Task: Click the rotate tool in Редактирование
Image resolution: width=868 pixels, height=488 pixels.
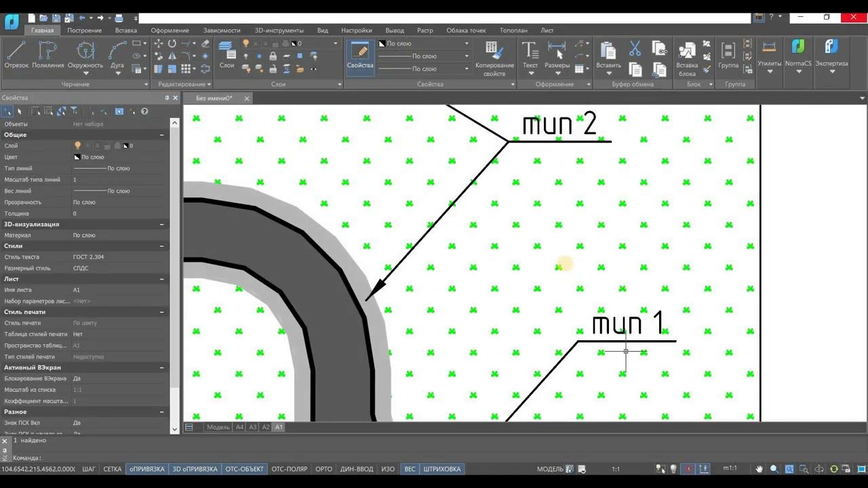Action: [x=172, y=43]
